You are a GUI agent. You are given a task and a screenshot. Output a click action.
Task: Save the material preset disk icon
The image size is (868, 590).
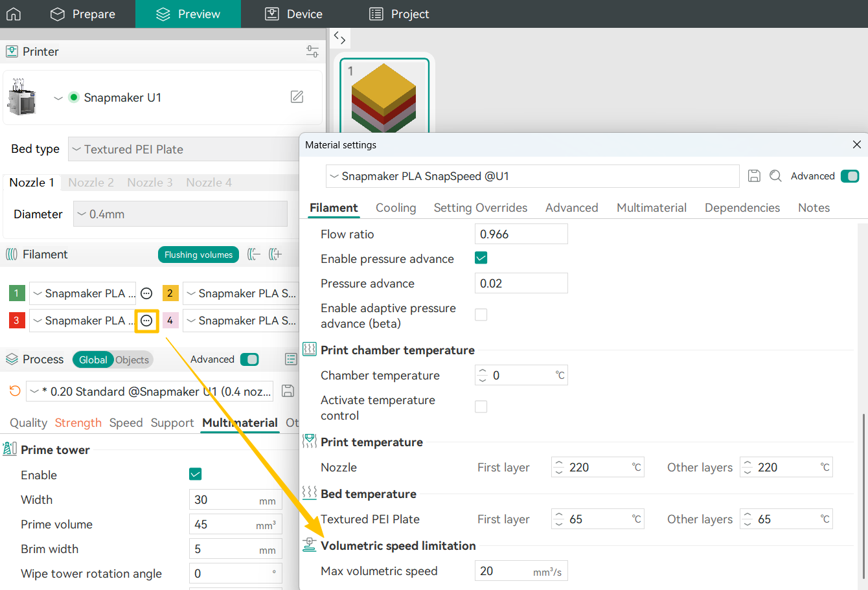point(754,176)
